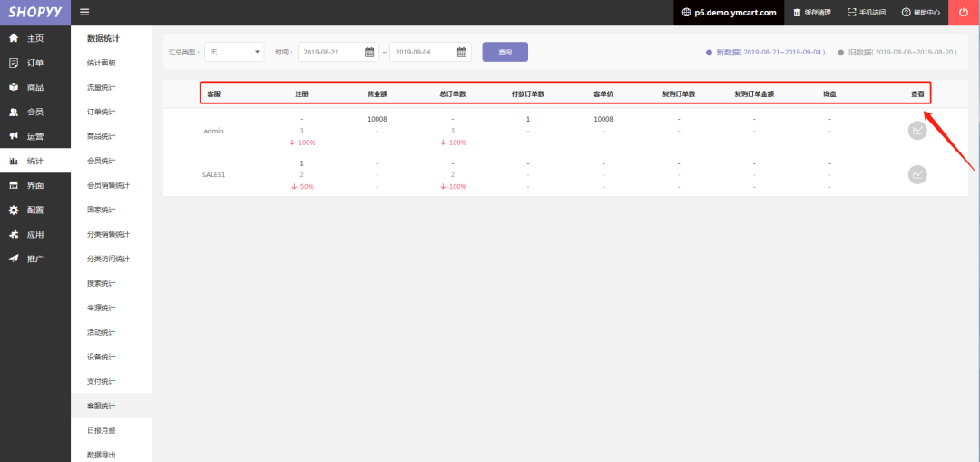Screen dimensions: 980x462
Task: Click p6.demo.ymcart.com domain text
Action: tap(735, 12)
